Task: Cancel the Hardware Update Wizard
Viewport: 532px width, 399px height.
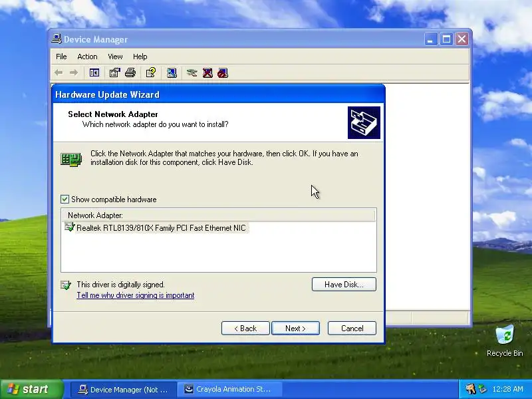Action: coord(352,328)
